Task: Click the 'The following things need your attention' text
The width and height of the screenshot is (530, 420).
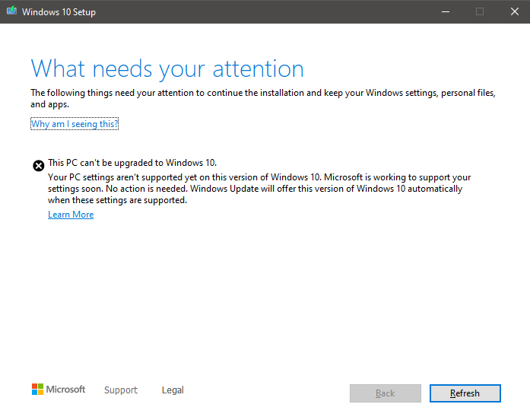Action: click(x=263, y=98)
